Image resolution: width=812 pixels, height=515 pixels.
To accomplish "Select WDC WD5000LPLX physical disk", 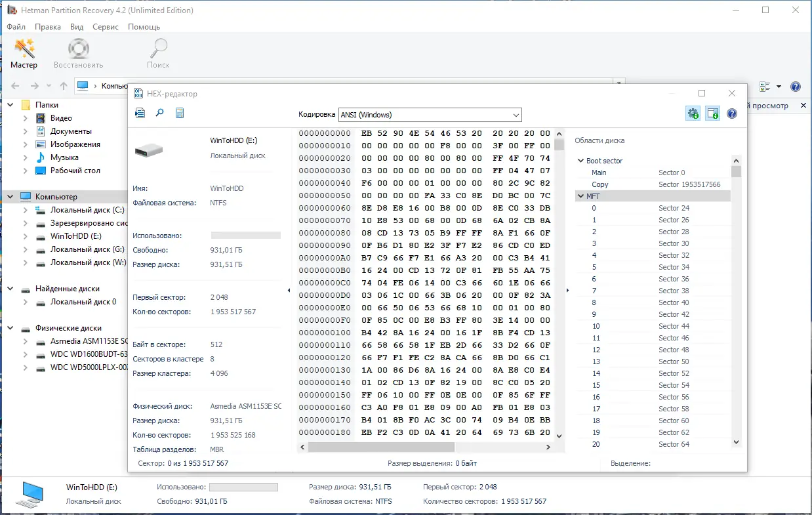I will (x=89, y=367).
